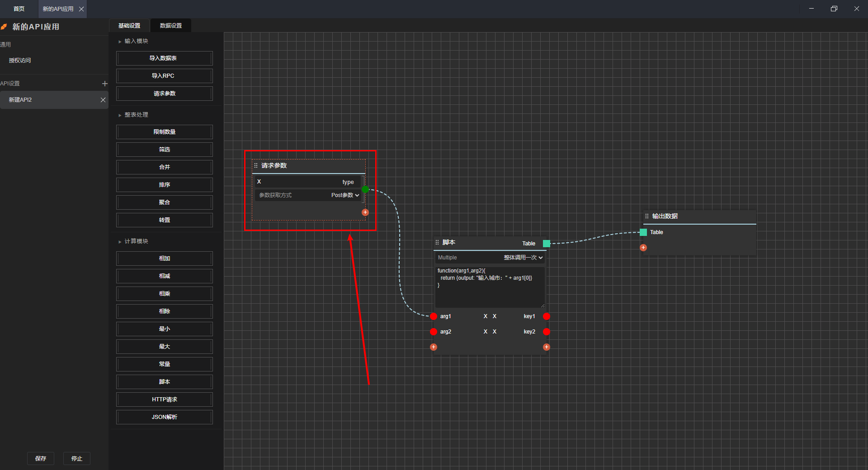The width and height of the screenshot is (868, 470).
Task: Collapse the 计算模块 section
Action: (x=120, y=242)
